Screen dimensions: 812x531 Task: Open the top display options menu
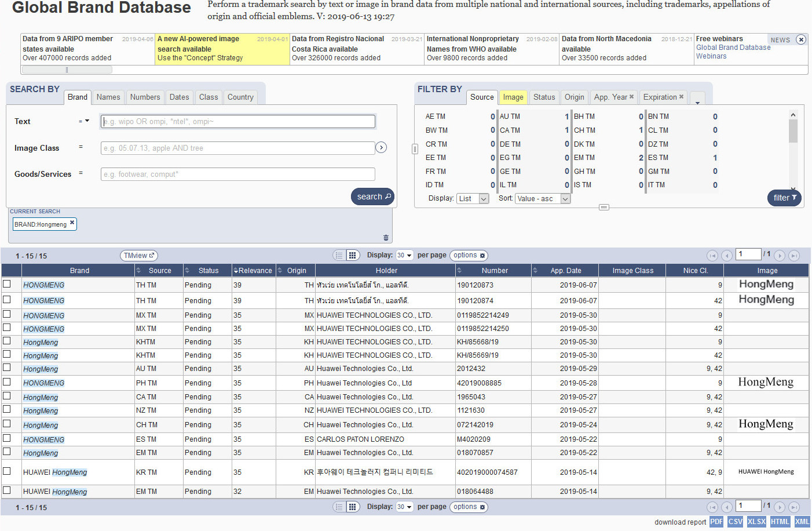pyautogui.click(x=469, y=255)
